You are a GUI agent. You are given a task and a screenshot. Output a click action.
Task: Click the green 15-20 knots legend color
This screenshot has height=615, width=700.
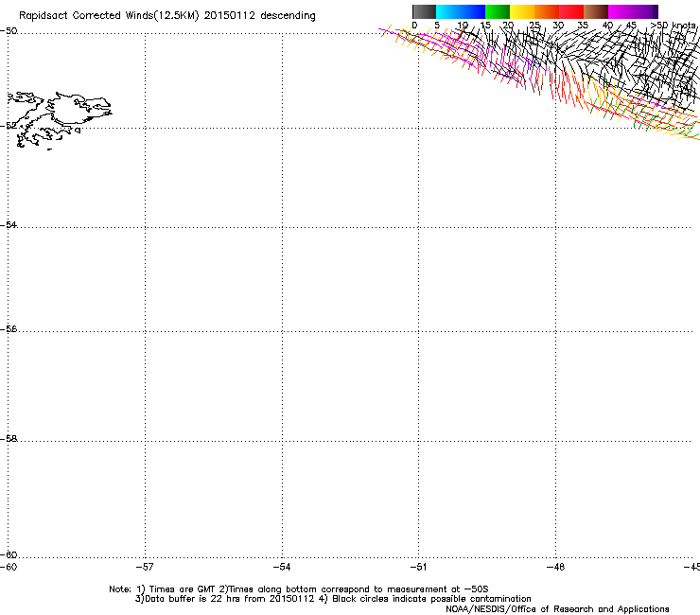(x=498, y=11)
